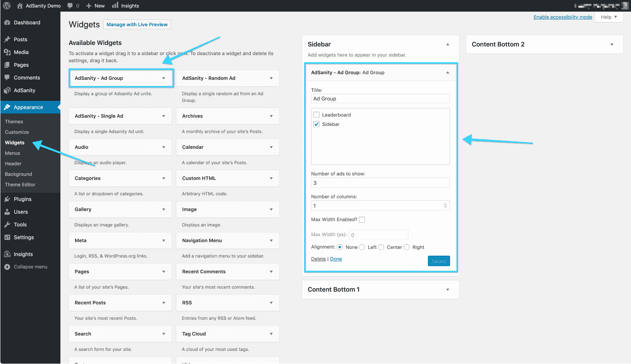Image resolution: width=631 pixels, height=364 pixels.
Task: Click the Done link
Action: 336,259
